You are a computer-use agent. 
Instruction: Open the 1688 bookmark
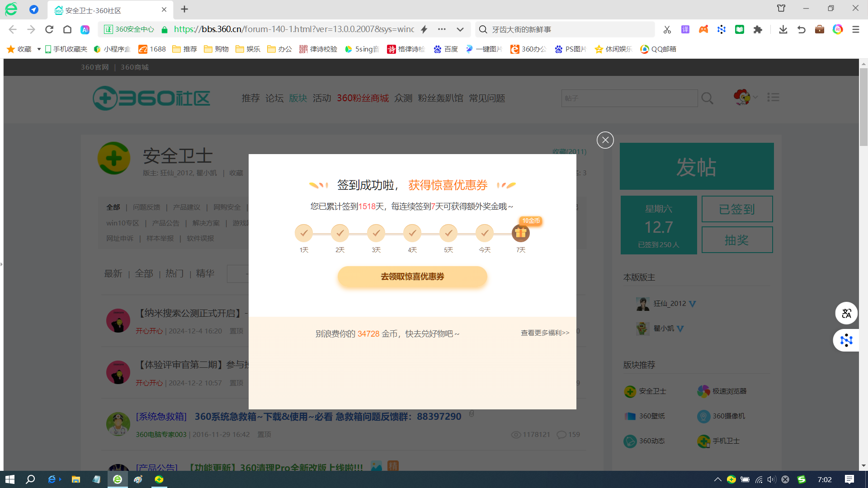[152, 49]
